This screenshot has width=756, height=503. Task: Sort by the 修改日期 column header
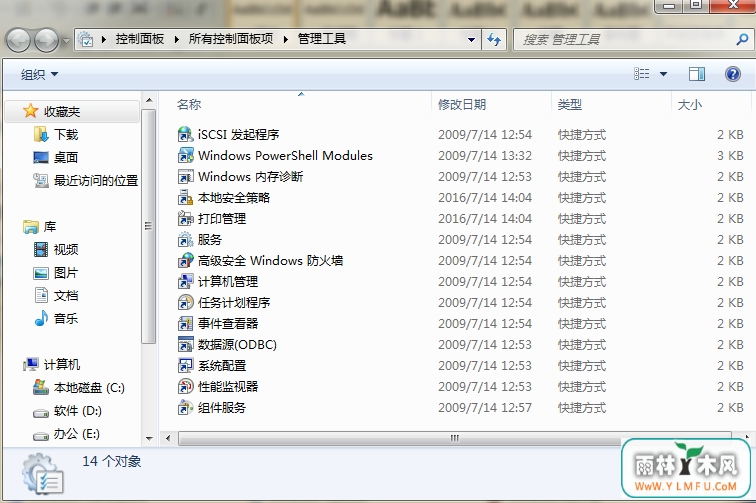tap(462, 104)
